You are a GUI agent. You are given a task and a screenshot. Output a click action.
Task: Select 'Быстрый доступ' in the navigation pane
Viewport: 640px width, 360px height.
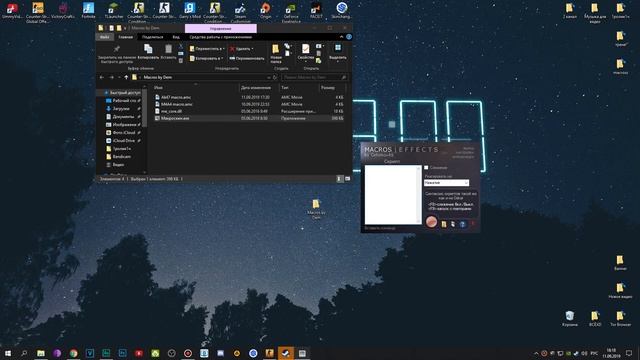coord(122,93)
